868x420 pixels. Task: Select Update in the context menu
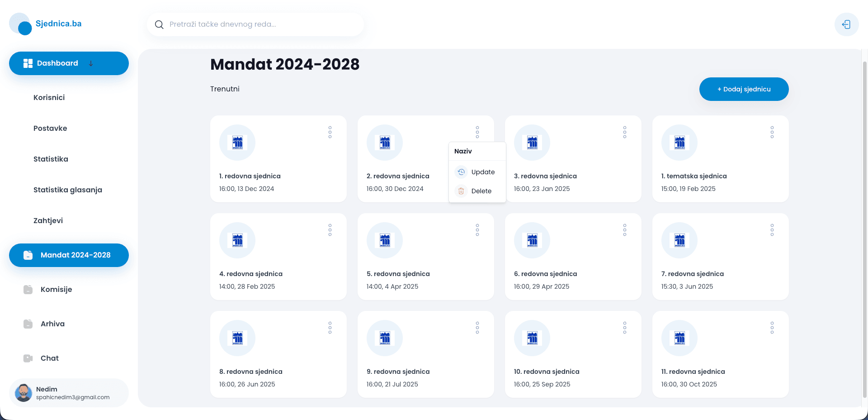[x=482, y=172]
